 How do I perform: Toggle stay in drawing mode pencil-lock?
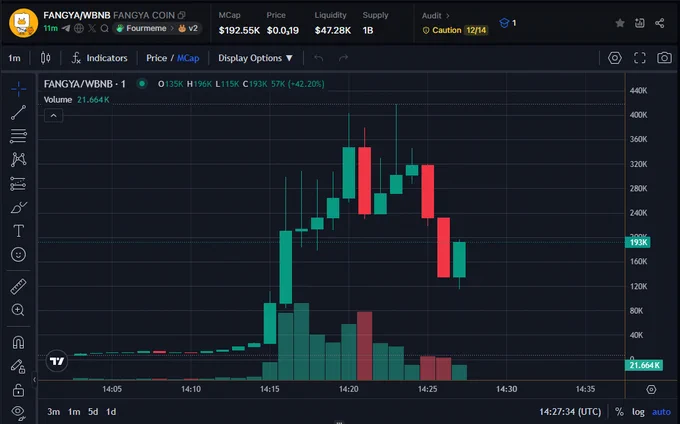click(x=18, y=366)
